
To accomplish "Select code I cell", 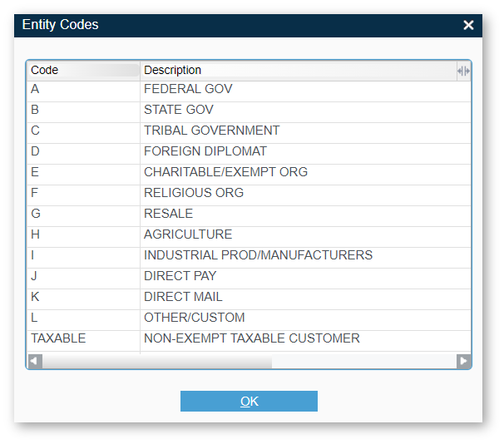I will pyautogui.click(x=83, y=258).
